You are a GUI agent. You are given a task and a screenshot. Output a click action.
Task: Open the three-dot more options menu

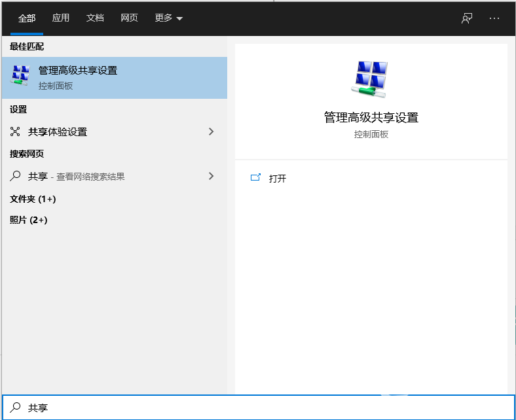pyautogui.click(x=494, y=18)
